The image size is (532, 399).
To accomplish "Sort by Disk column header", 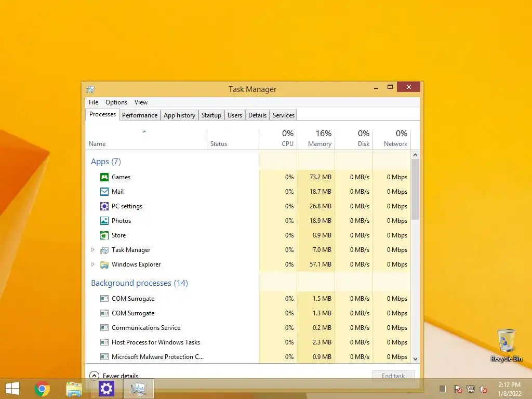I will tap(354, 139).
